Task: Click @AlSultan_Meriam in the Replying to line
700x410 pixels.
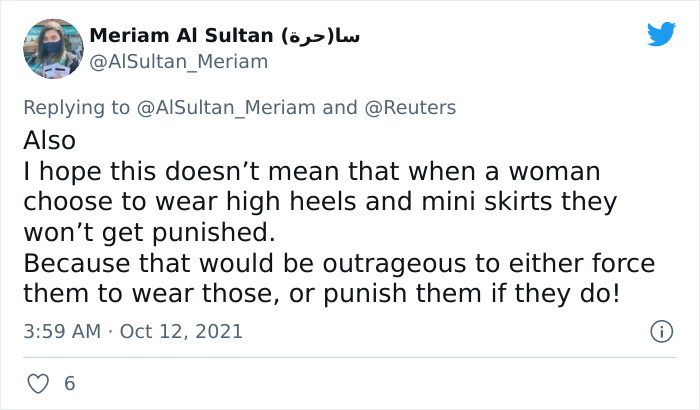Action: pos(225,108)
